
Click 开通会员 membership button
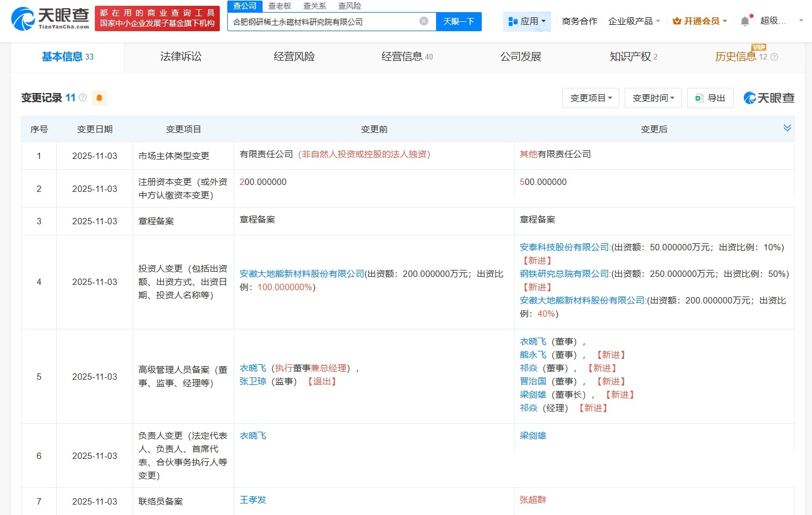(x=700, y=21)
